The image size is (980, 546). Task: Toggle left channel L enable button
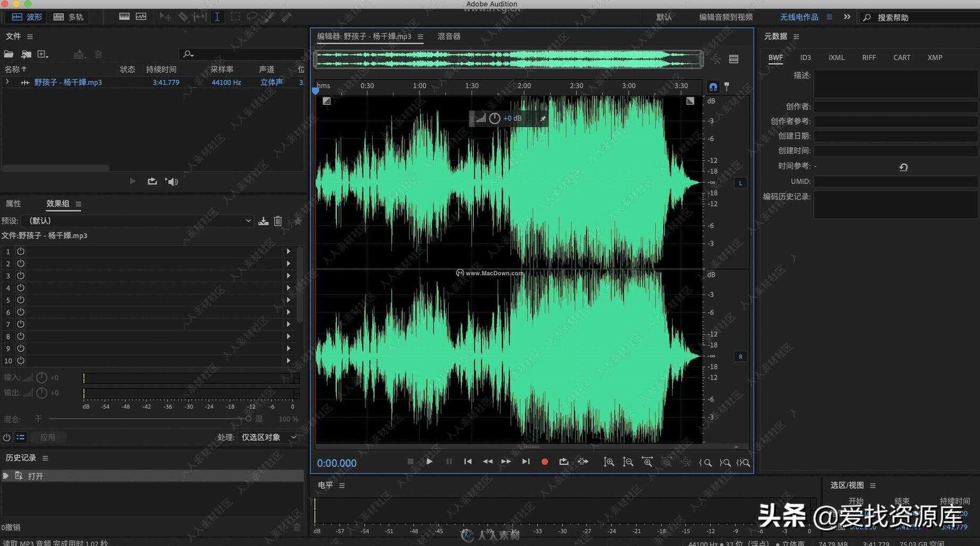(x=740, y=183)
